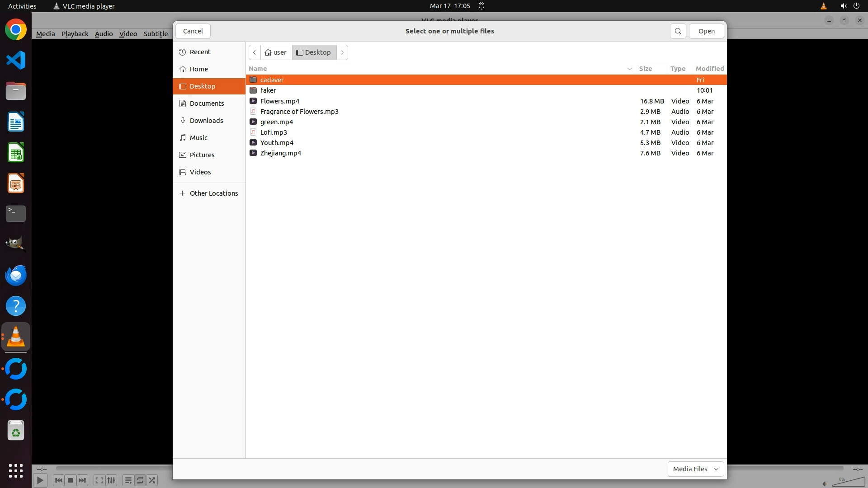Image resolution: width=868 pixels, height=488 pixels.
Task: Open GIMP from the Ubuntu dock
Action: click(16, 244)
